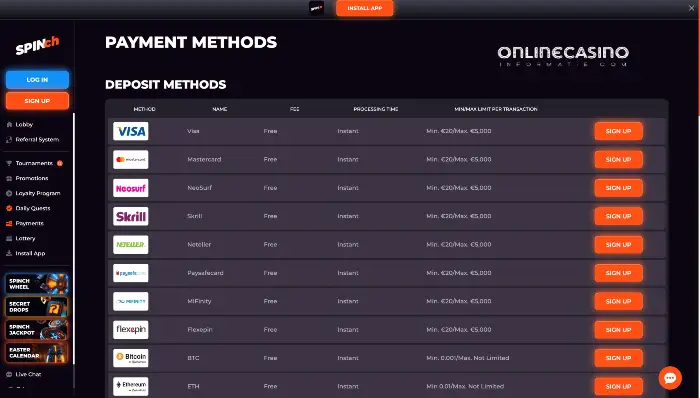Image resolution: width=700 pixels, height=398 pixels.
Task: Click the Live Chat icon in sidebar
Action: click(9, 374)
